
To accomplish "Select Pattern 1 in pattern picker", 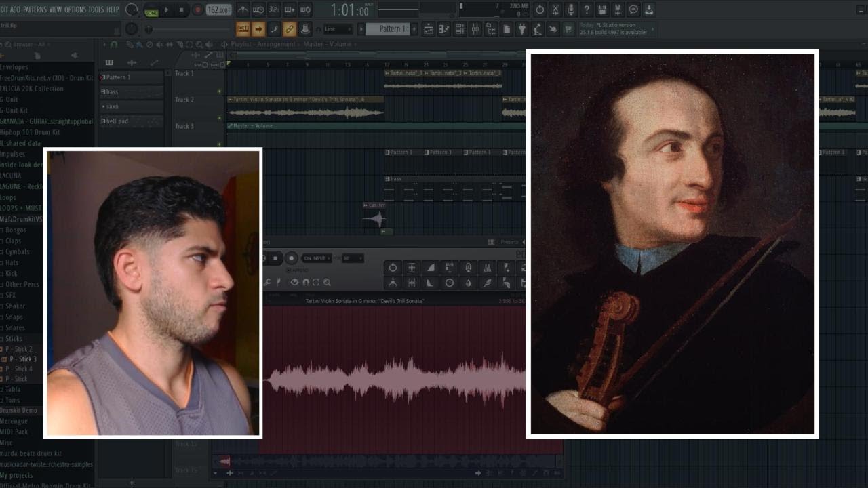I will (x=132, y=77).
